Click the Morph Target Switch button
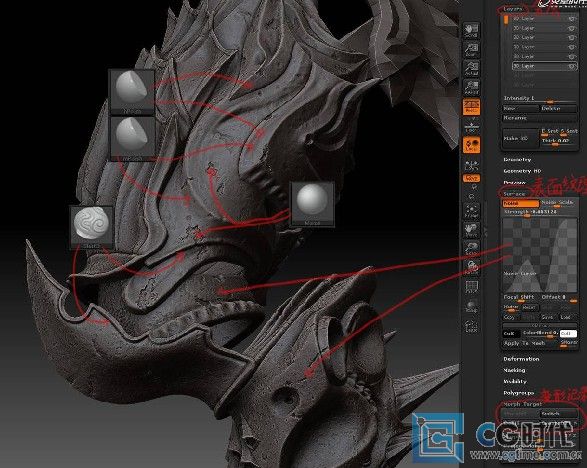The image size is (587, 468). [x=558, y=414]
